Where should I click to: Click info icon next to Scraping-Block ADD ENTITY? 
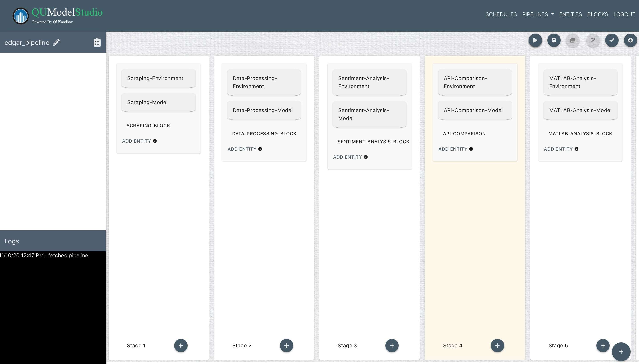click(155, 141)
